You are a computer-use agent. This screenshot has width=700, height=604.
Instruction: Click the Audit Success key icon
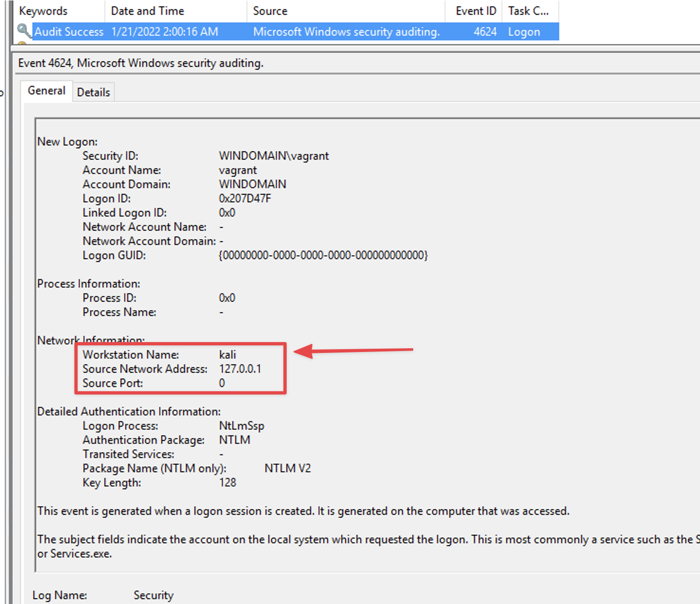point(23,31)
